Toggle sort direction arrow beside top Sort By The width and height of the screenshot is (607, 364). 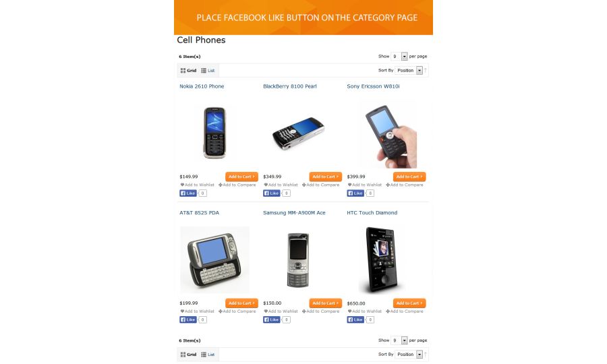click(426, 70)
